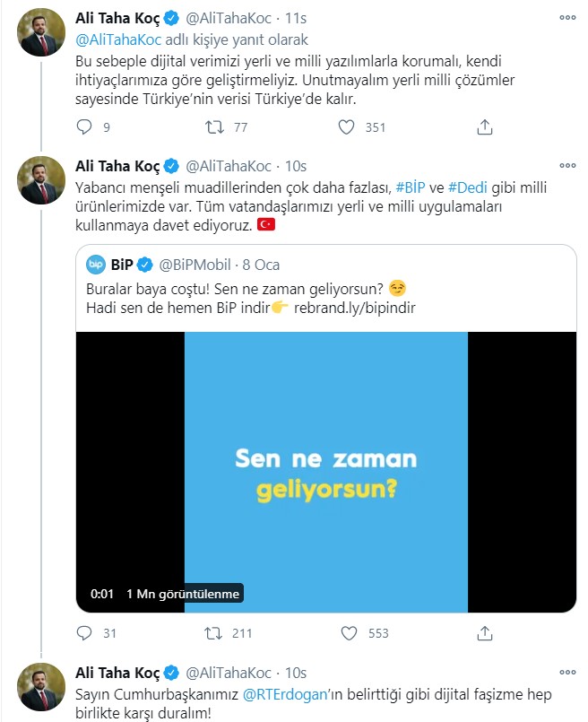
Task: Click the retweet icon showing 77 retweets
Action: (212, 127)
